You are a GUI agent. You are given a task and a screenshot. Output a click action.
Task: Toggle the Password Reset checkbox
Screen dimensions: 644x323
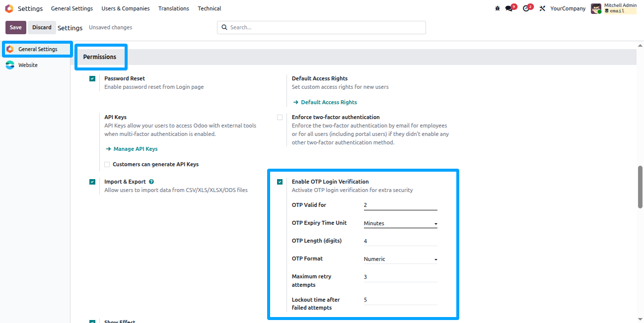(92, 78)
